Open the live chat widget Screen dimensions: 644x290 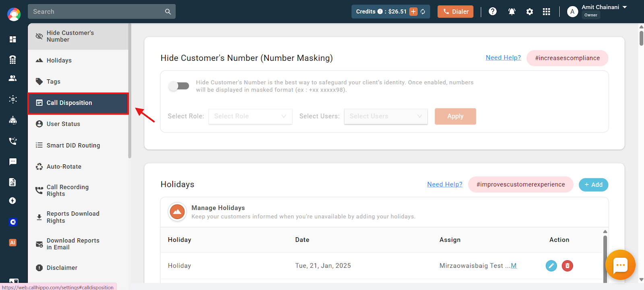620,265
